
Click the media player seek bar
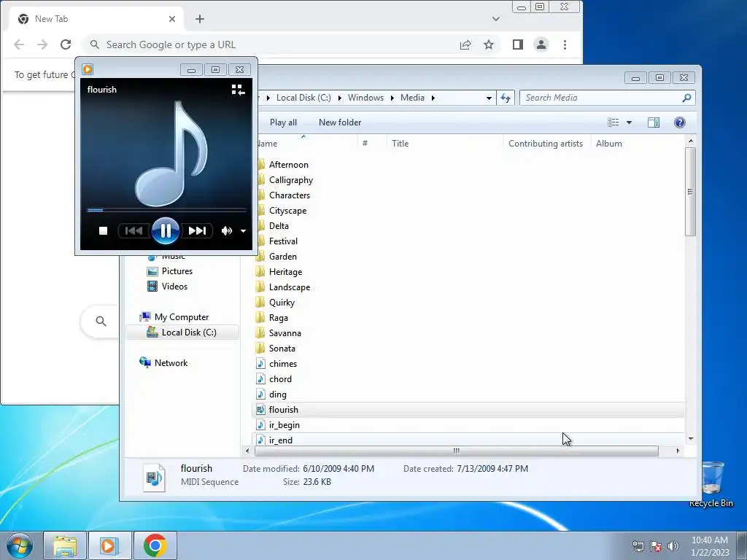pyautogui.click(x=166, y=209)
